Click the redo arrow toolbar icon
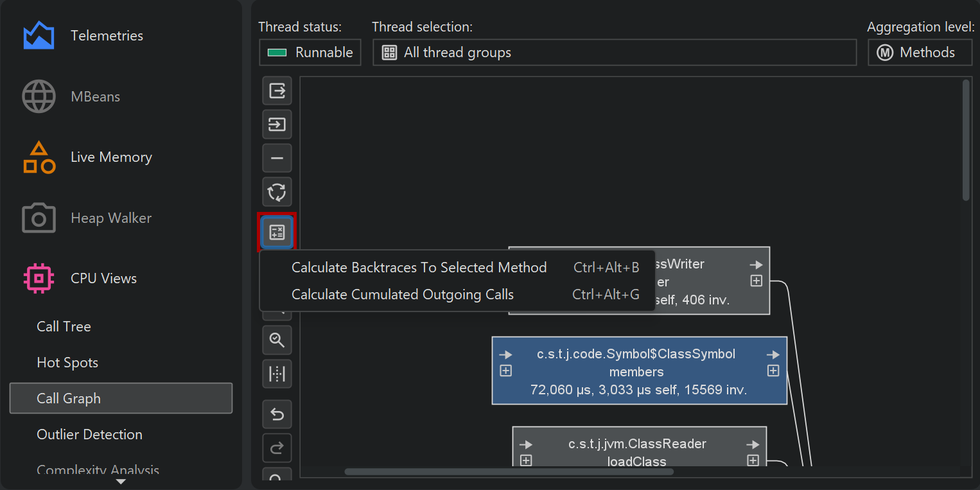The image size is (980, 490). pos(277,448)
